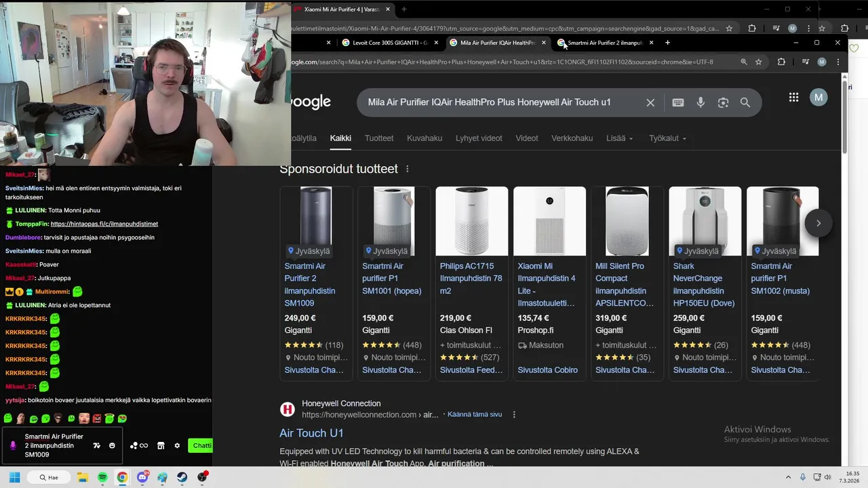The height and width of the screenshot is (488, 868).
Task: Search by image with Google Lens icon
Action: (723, 102)
